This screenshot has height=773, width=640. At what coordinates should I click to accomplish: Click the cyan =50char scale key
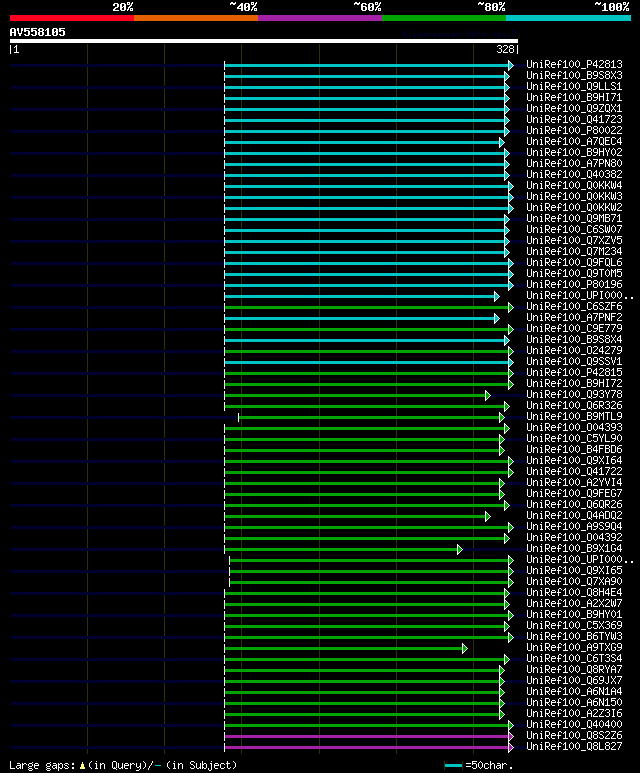[453, 766]
